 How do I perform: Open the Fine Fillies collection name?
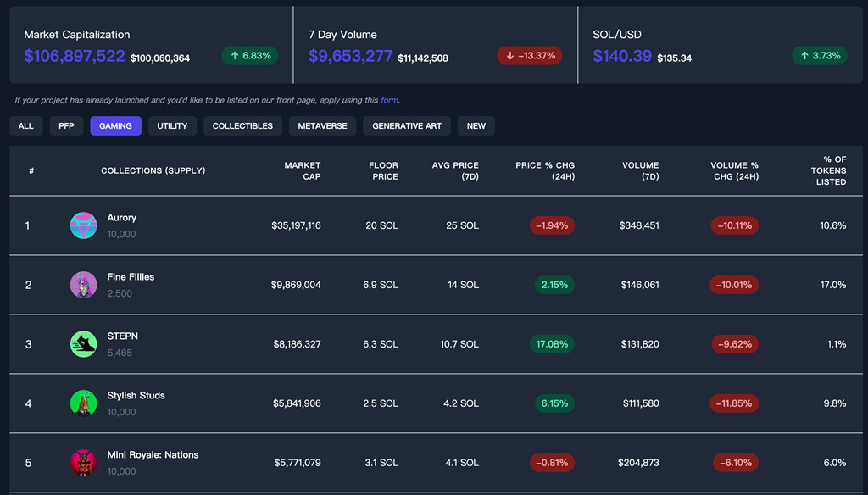tap(131, 277)
